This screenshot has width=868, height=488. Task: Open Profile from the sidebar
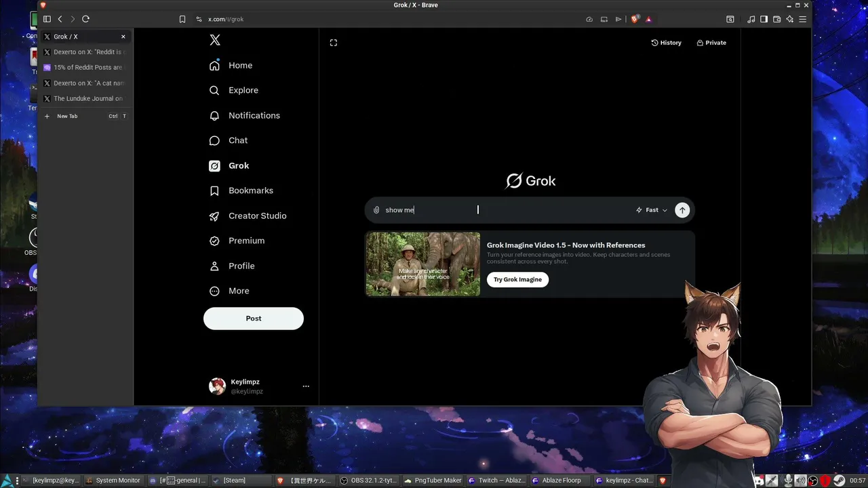click(x=232, y=266)
